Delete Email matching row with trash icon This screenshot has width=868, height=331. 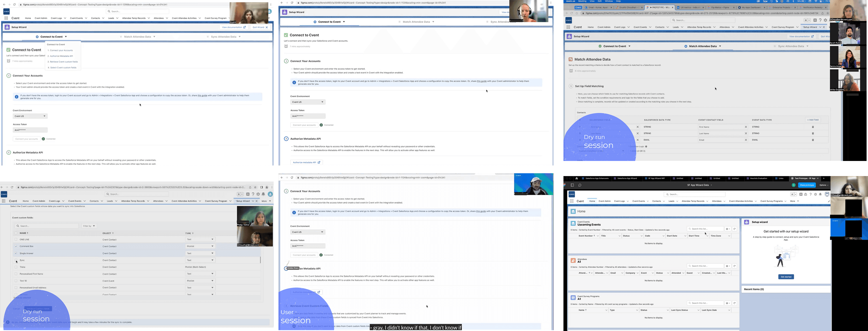point(813,140)
